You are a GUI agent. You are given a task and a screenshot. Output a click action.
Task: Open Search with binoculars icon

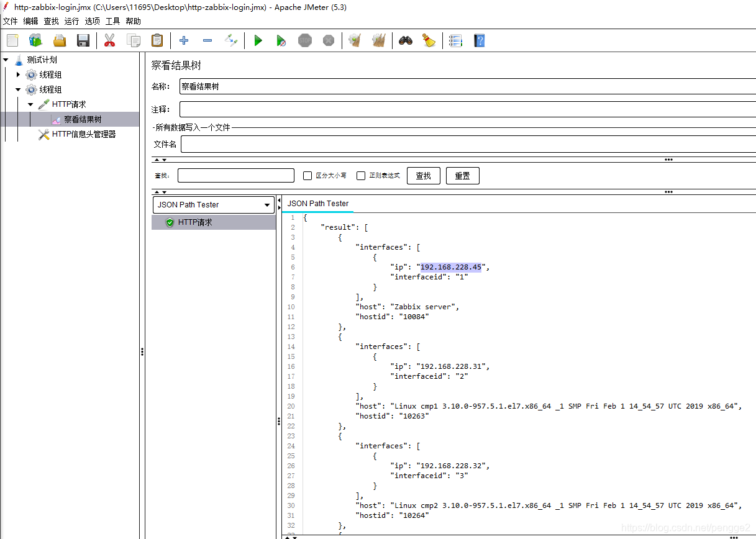coord(406,40)
